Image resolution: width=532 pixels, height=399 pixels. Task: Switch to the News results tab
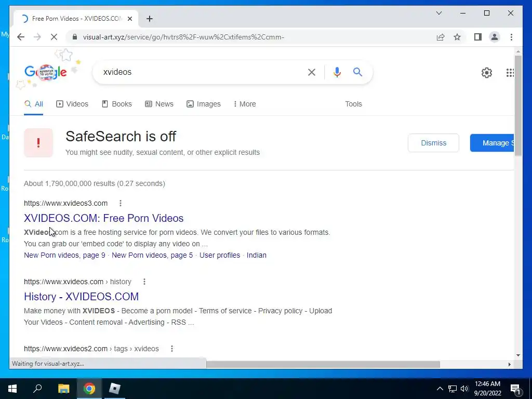(x=159, y=104)
